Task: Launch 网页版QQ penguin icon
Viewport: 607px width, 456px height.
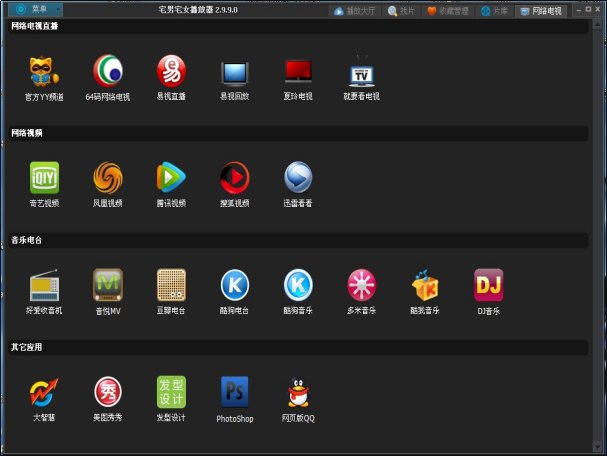Action: pyautogui.click(x=298, y=393)
